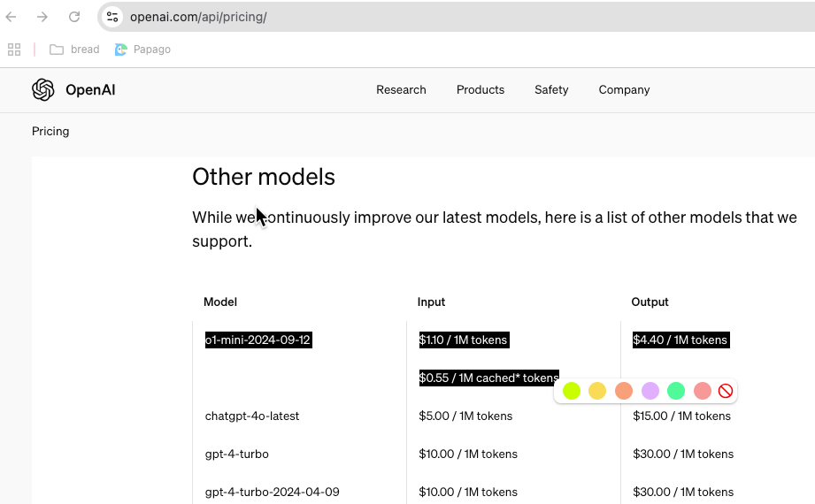Image resolution: width=815 pixels, height=504 pixels.
Task: Reload the OpenAI pricing page
Action: pyautogui.click(x=74, y=17)
